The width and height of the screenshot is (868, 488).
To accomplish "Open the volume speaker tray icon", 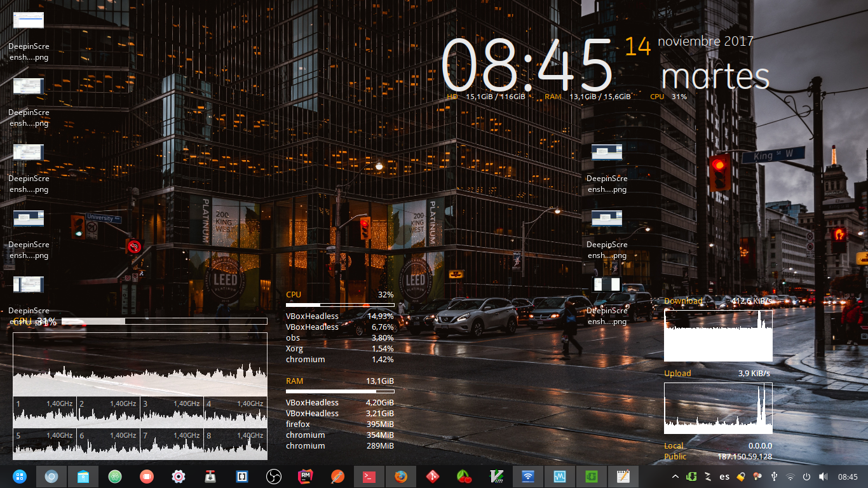I will coord(824,477).
